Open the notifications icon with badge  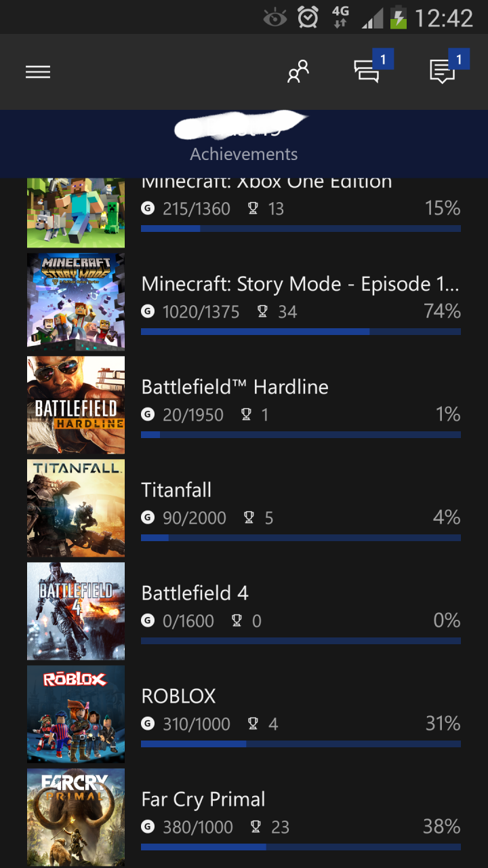click(x=443, y=71)
